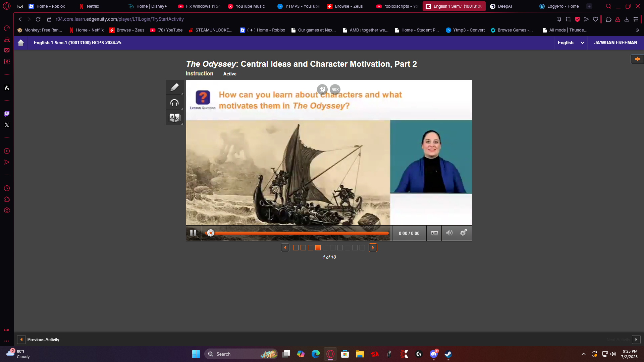Viewport: 644px width, 362px height.
Task: Click Previous Activity button
Action: (x=39, y=340)
